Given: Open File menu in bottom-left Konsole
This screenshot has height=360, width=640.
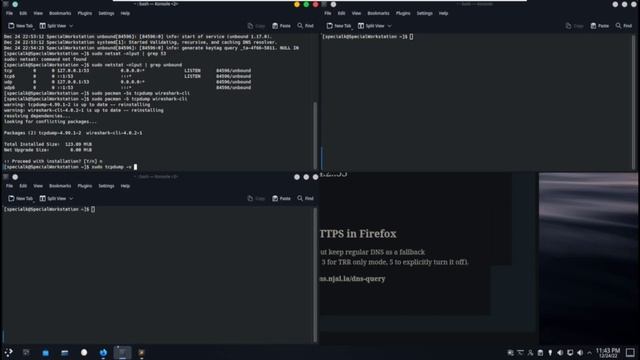Looking at the screenshot, I should (x=9, y=186).
